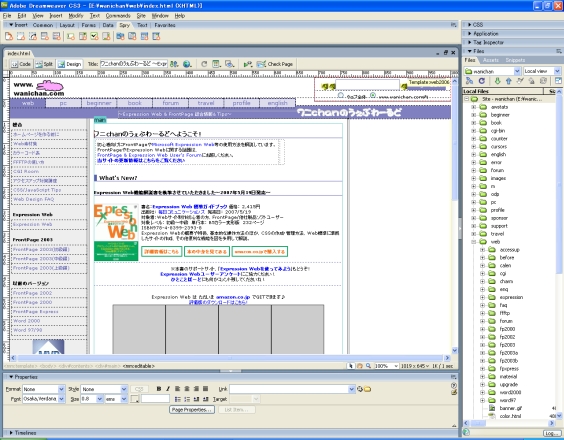The width and height of the screenshot is (564, 440).
Task: Click the text color swatch
Action: (135, 399)
